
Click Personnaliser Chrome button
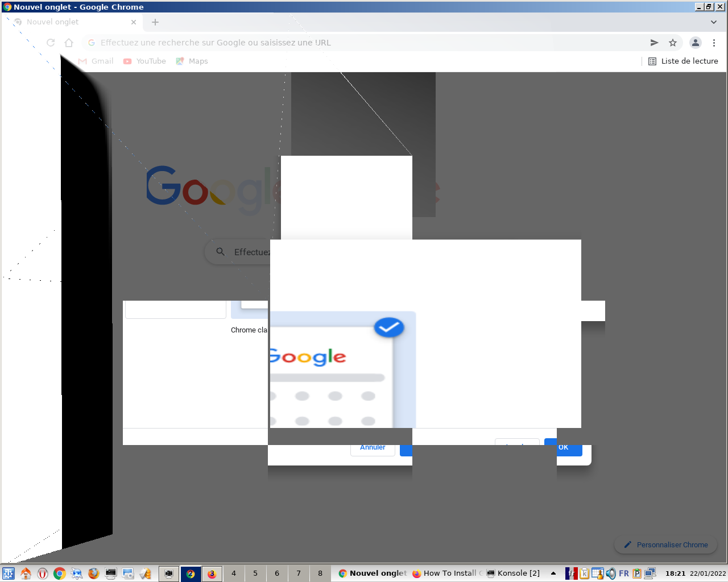point(665,544)
